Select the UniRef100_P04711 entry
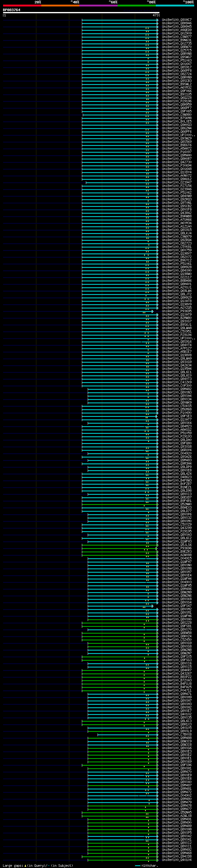The image size is (197, 868). 177,690
